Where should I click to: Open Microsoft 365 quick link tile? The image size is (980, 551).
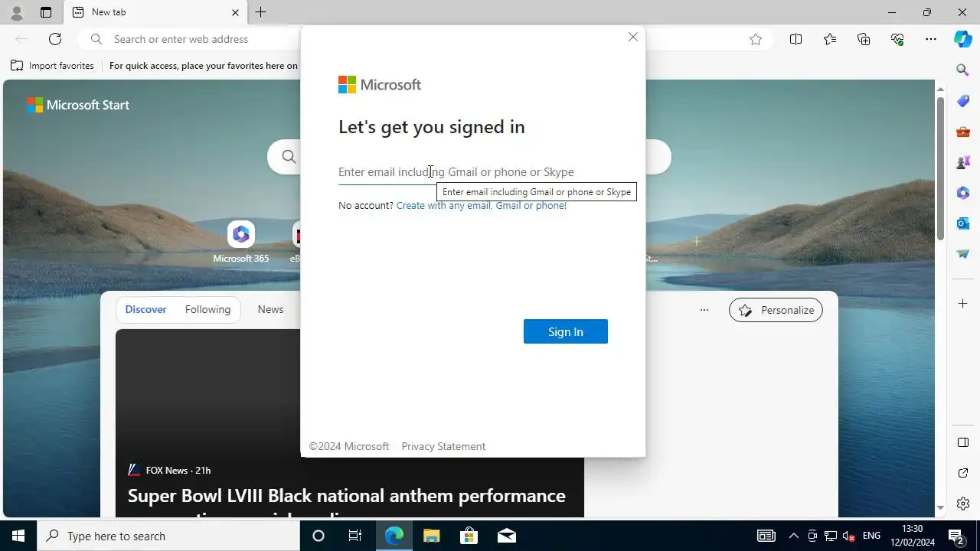[240, 243]
